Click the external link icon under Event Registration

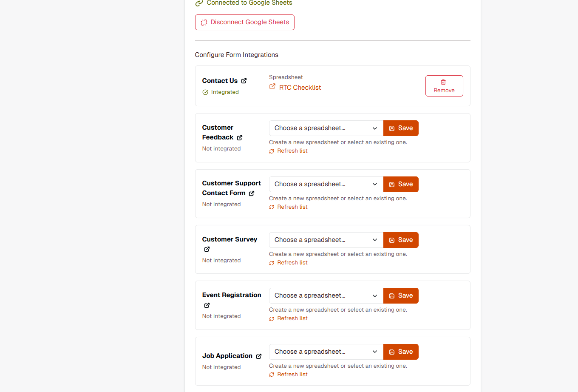point(207,305)
